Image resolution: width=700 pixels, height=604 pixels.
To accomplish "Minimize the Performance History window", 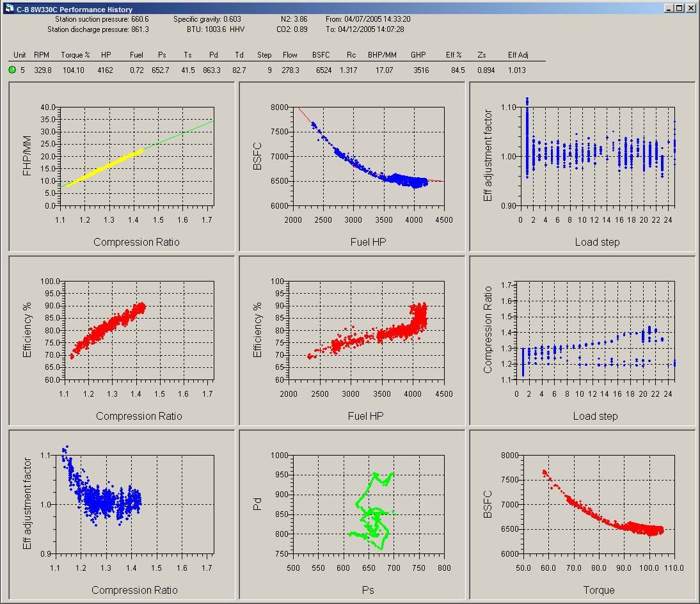I will (x=669, y=9).
